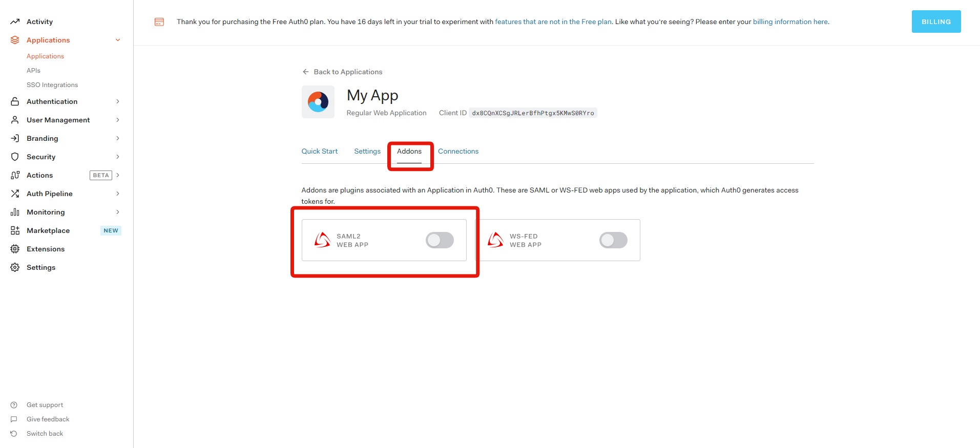Viewport: 980px width, 448px height.
Task: Switch to the Settings tab of My App
Action: [367, 151]
